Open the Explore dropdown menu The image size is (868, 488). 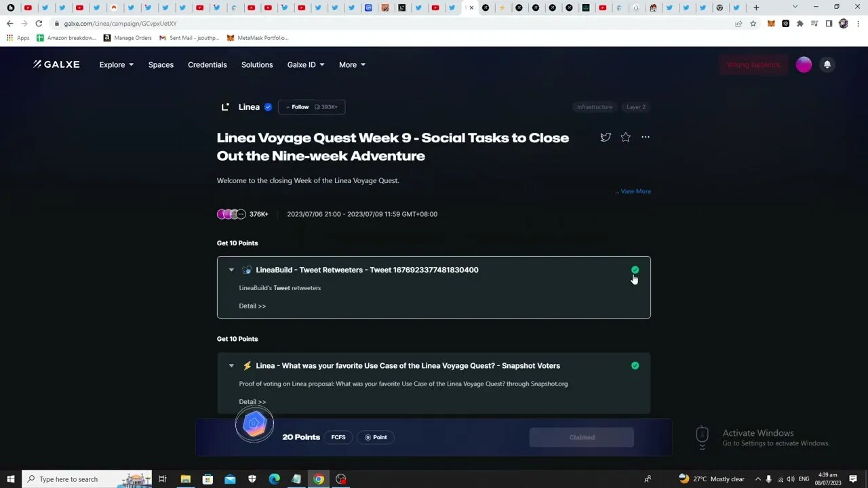116,64
